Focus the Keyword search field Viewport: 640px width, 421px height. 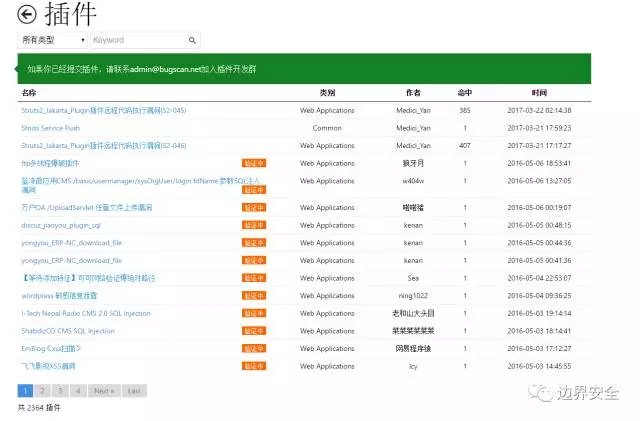139,40
